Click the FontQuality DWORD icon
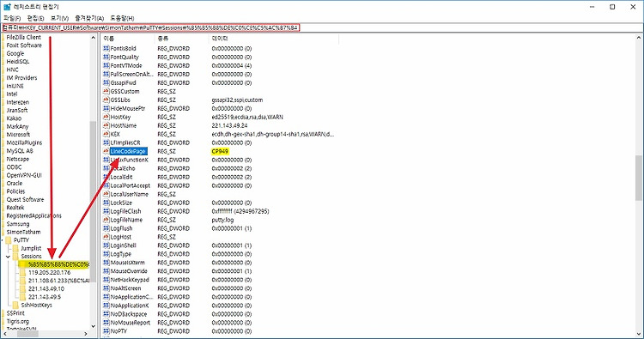 [x=106, y=57]
